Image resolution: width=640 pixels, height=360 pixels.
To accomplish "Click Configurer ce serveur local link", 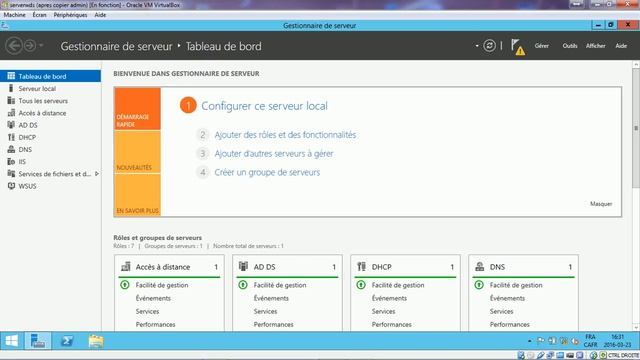I will pyautogui.click(x=264, y=106).
